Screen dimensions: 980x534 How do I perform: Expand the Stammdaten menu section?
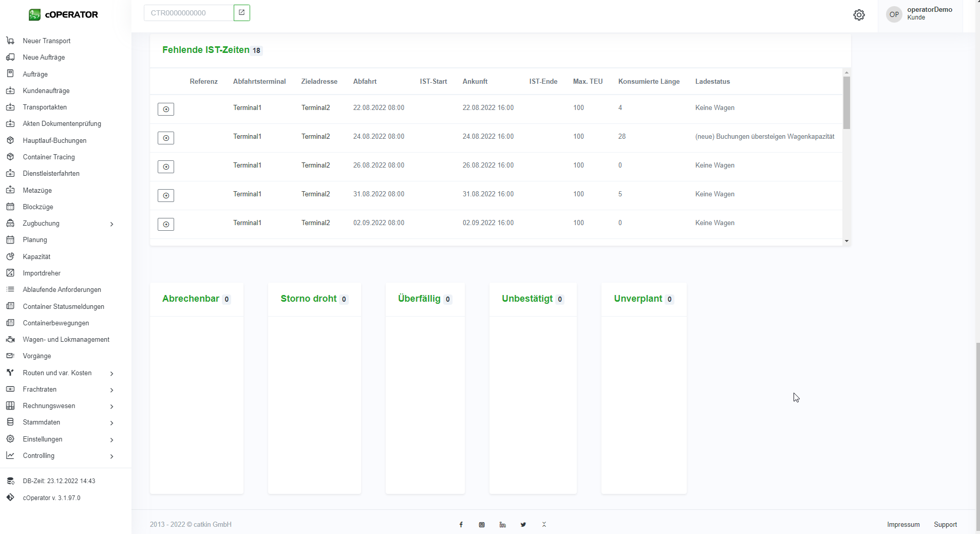(111, 422)
